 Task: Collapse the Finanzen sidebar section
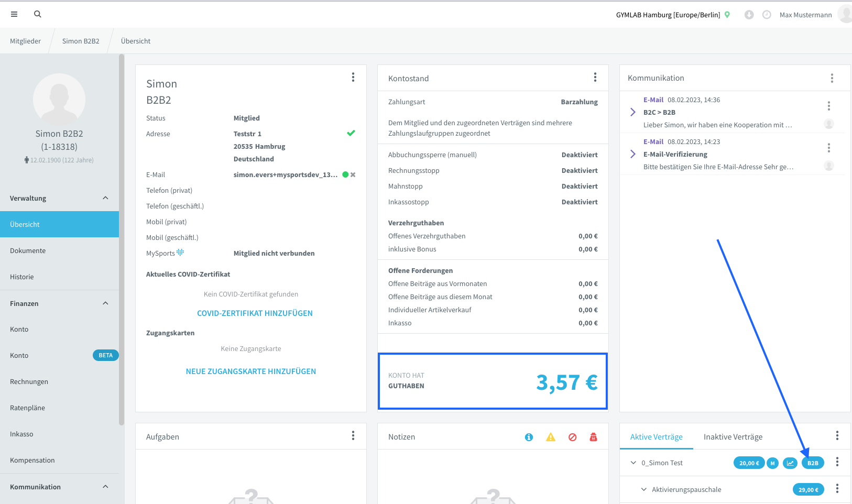pyautogui.click(x=105, y=303)
